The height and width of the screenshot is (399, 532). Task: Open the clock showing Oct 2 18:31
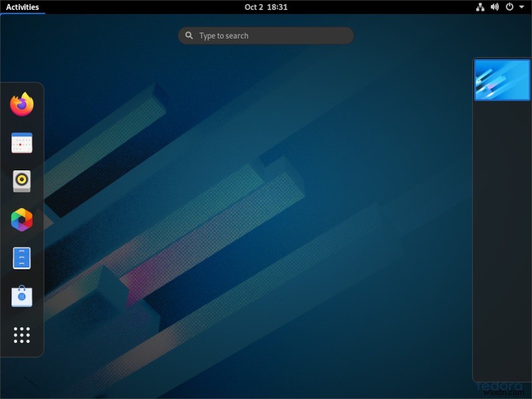tap(265, 7)
